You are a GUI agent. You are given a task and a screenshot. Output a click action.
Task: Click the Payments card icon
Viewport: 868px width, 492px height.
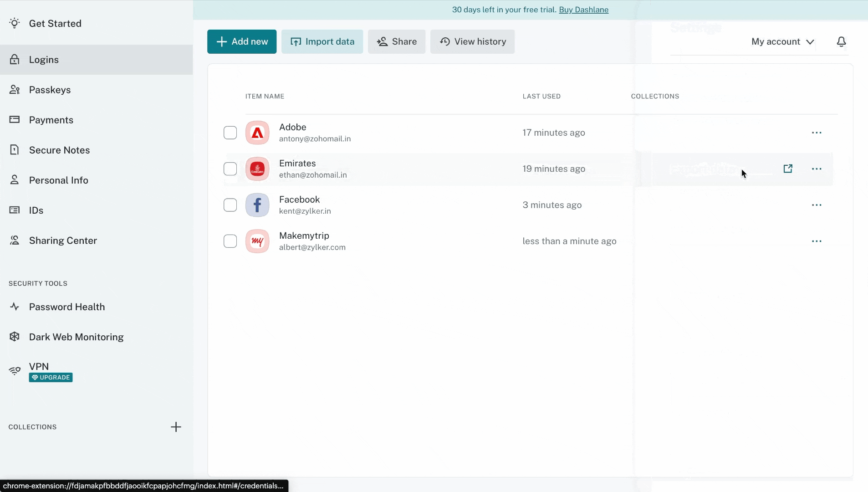[15, 120]
